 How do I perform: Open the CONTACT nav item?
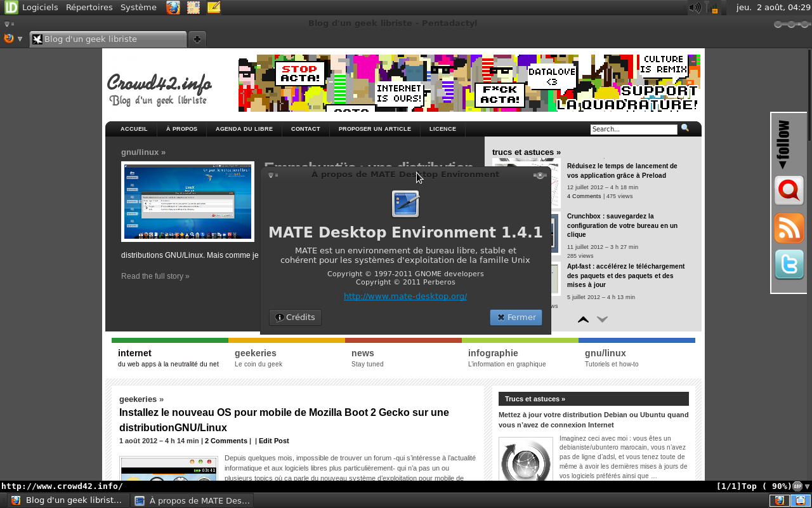[x=306, y=129]
